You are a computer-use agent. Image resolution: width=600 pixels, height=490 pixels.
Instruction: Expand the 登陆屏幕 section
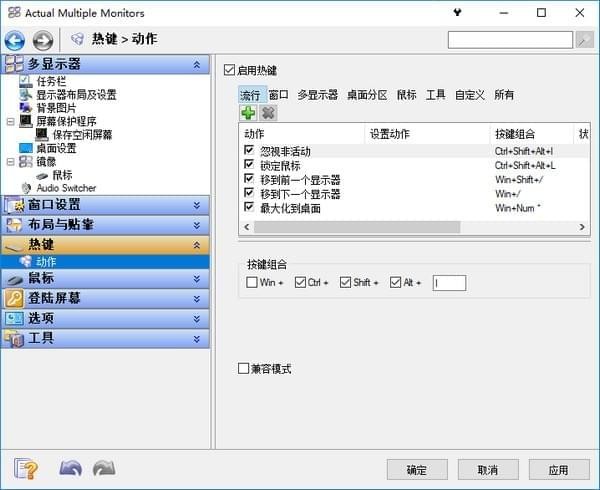click(197, 298)
